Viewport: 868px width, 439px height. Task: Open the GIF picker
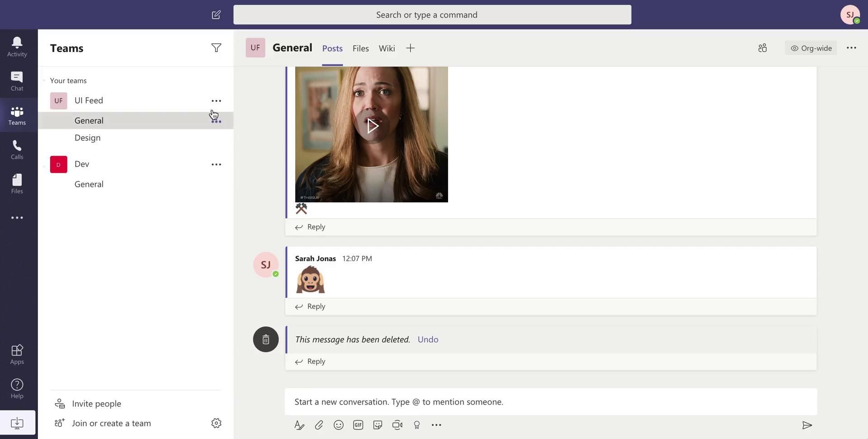[x=358, y=425]
